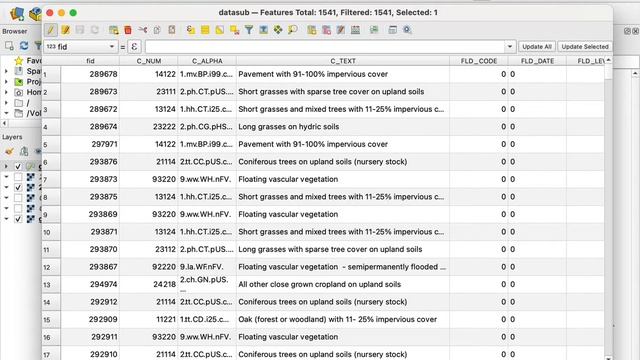Open conditional formatting icon

pyautogui.click(x=374, y=30)
